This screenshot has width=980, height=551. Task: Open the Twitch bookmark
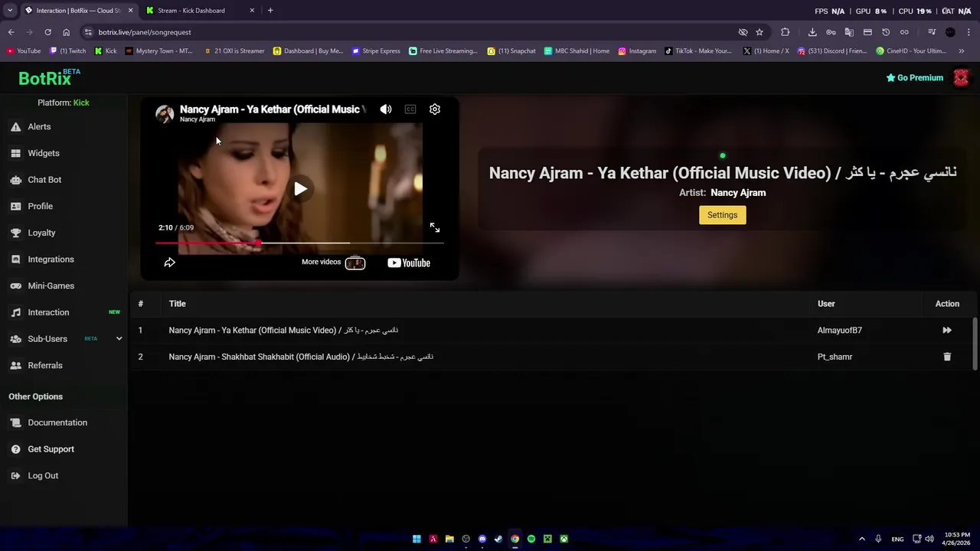67,51
